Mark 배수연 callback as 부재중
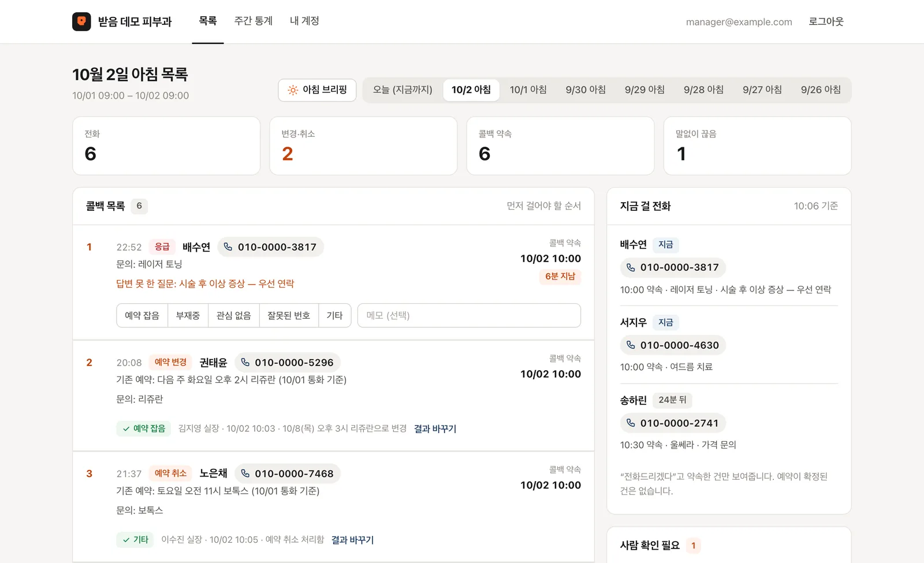The image size is (924, 563). click(x=188, y=316)
